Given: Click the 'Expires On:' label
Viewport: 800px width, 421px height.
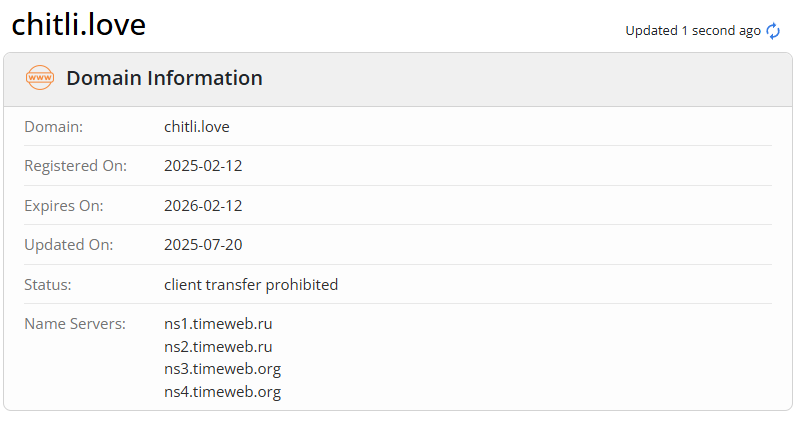Looking at the screenshot, I should pyautogui.click(x=64, y=206).
